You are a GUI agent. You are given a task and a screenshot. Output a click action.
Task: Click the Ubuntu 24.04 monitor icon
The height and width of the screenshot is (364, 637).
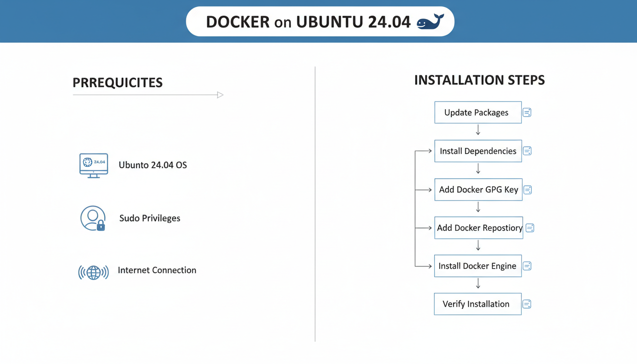coord(94,165)
